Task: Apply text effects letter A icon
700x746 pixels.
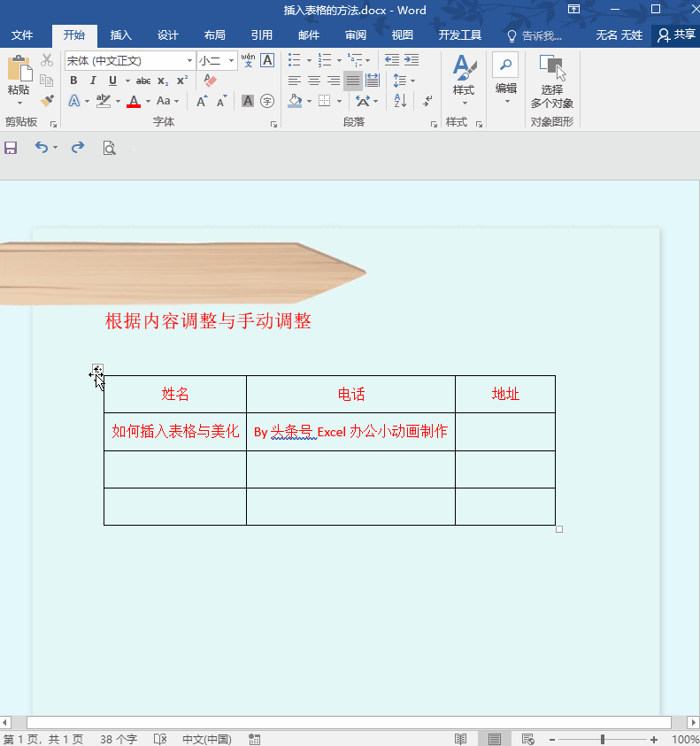Action: (x=74, y=101)
